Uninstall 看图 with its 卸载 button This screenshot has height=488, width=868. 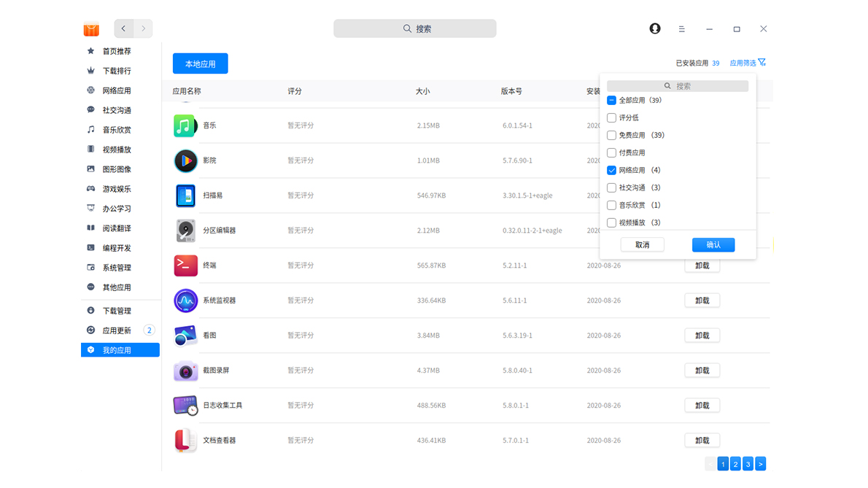point(702,336)
